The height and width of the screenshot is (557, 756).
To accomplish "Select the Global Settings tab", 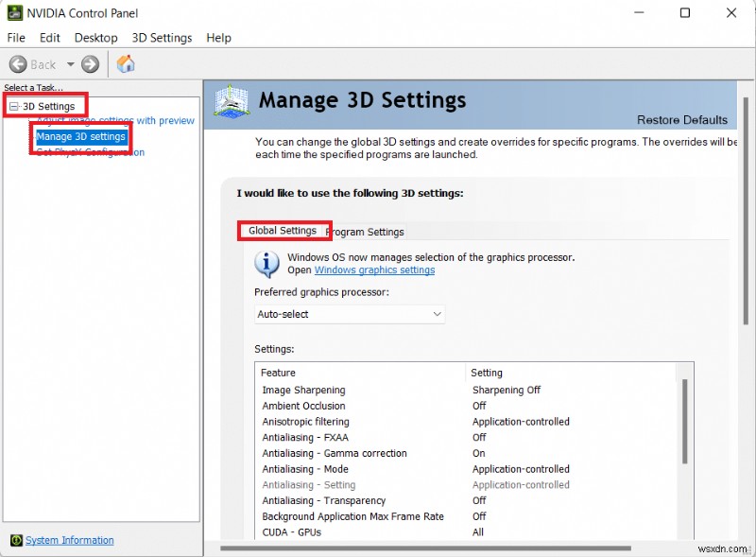I will [x=284, y=230].
